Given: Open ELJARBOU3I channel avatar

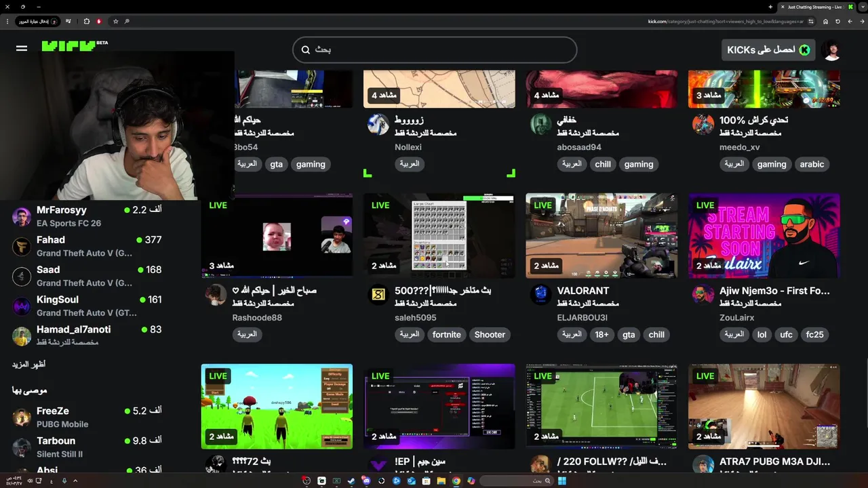Looking at the screenshot, I should pos(540,295).
